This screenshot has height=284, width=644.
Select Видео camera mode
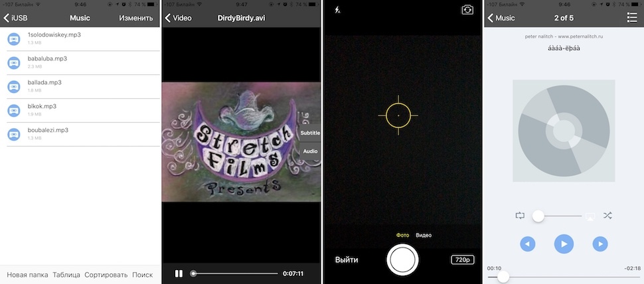tap(424, 235)
